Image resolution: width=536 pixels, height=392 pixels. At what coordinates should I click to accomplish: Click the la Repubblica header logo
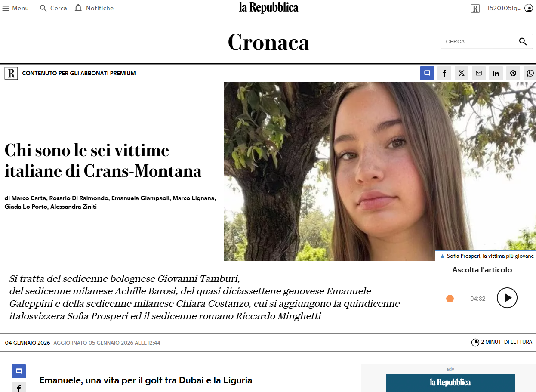coord(268,8)
